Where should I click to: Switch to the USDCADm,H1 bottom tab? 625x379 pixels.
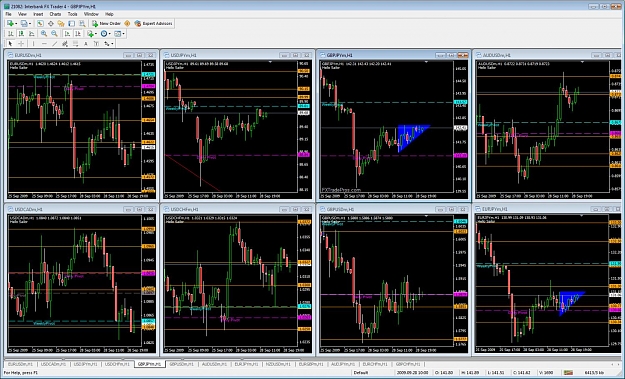coord(53,364)
